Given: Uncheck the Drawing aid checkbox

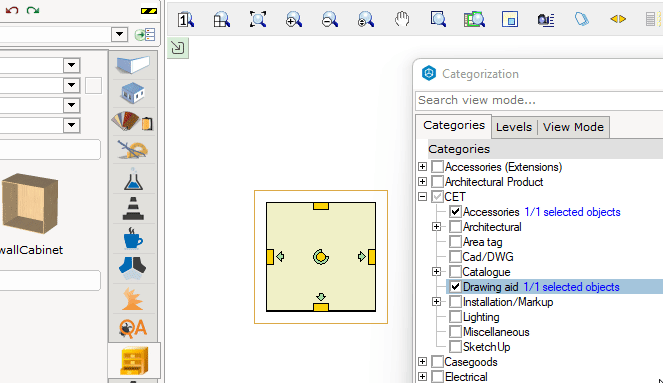Looking at the screenshot, I should 455,287.
